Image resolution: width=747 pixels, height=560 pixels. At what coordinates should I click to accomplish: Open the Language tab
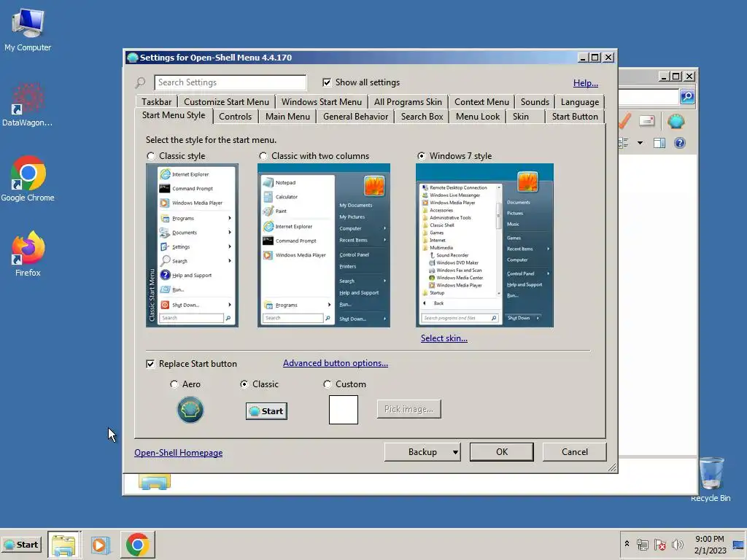click(x=580, y=102)
